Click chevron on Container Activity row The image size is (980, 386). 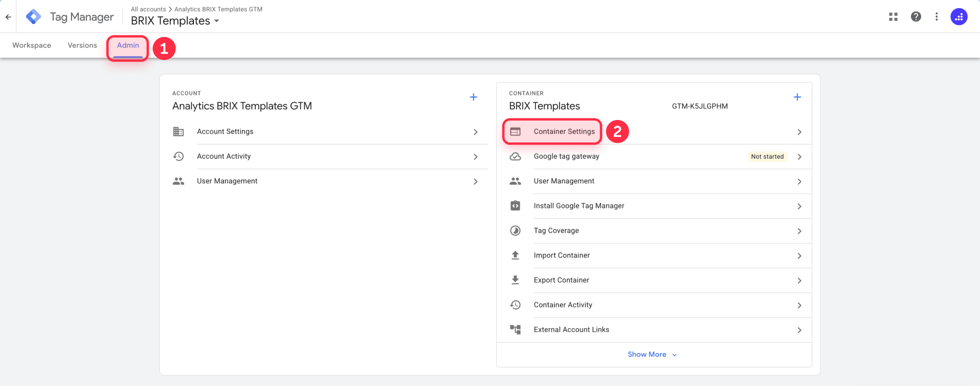pyautogui.click(x=799, y=306)
